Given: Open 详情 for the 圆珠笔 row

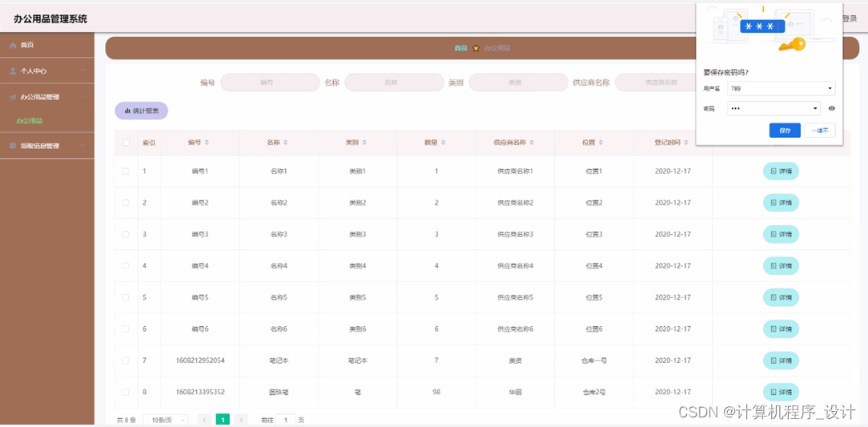Looking at the screenshot, I should [781, 392].
